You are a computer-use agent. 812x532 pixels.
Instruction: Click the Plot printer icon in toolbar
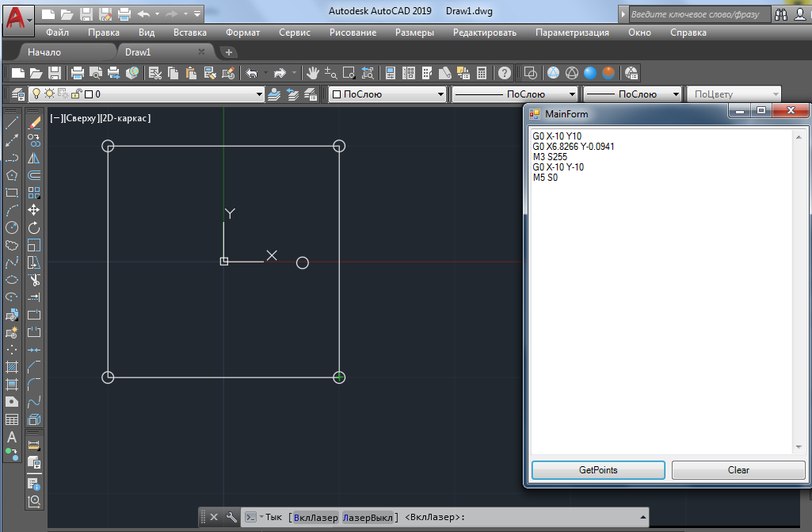coord(77,73)
